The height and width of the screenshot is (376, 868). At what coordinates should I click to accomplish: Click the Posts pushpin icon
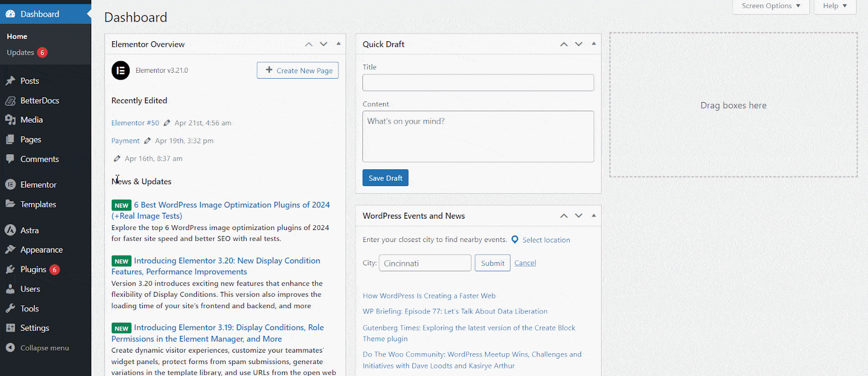tap(10, 81)
